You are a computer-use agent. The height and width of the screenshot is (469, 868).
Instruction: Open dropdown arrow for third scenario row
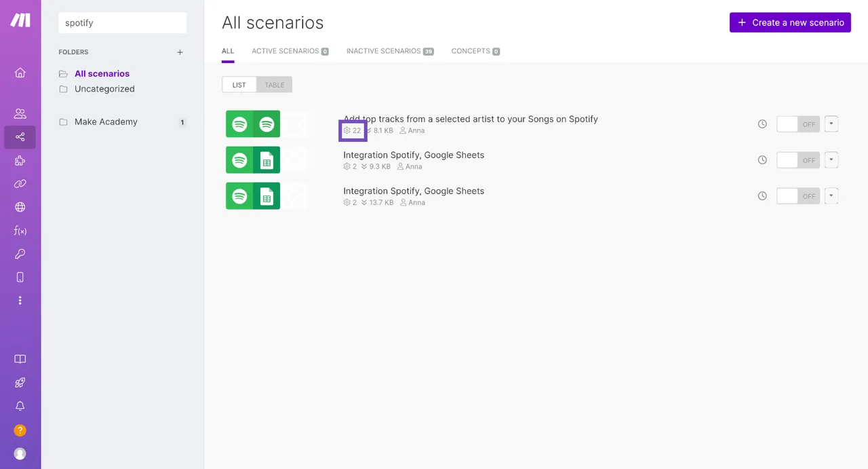click(832, 196)
